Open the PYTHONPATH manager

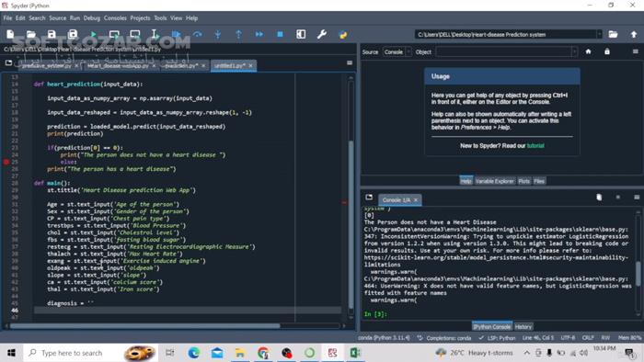pyautogui.click(x=343, y=34)
